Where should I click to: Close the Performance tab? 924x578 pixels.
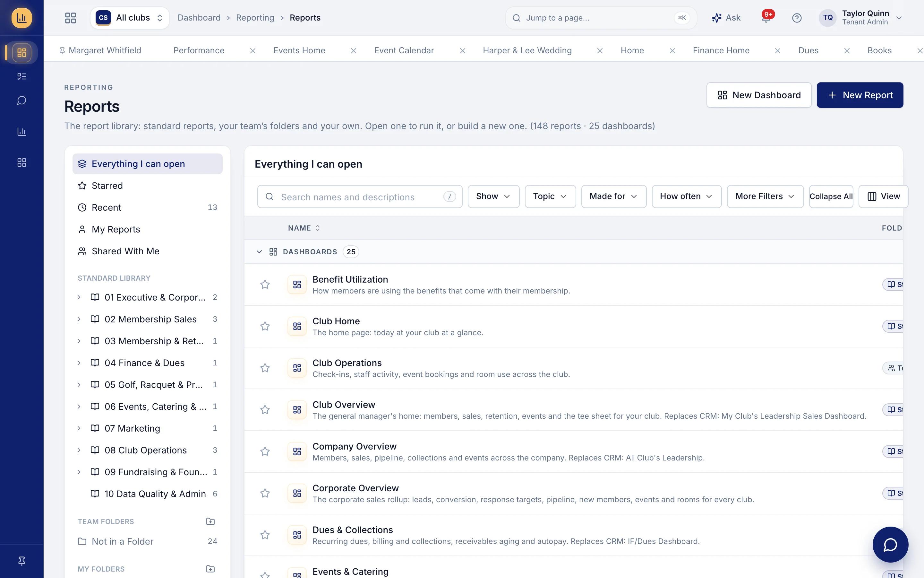(253, 51)
